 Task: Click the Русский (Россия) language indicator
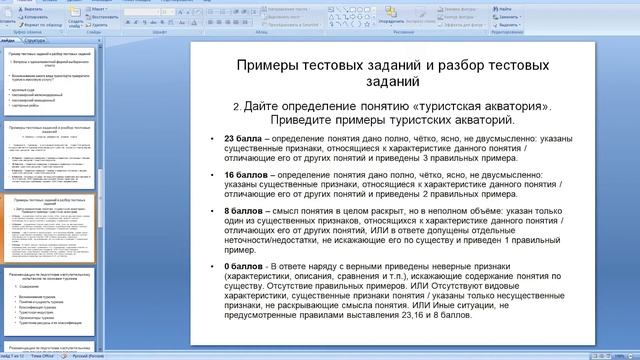click(x=88, y=356)
